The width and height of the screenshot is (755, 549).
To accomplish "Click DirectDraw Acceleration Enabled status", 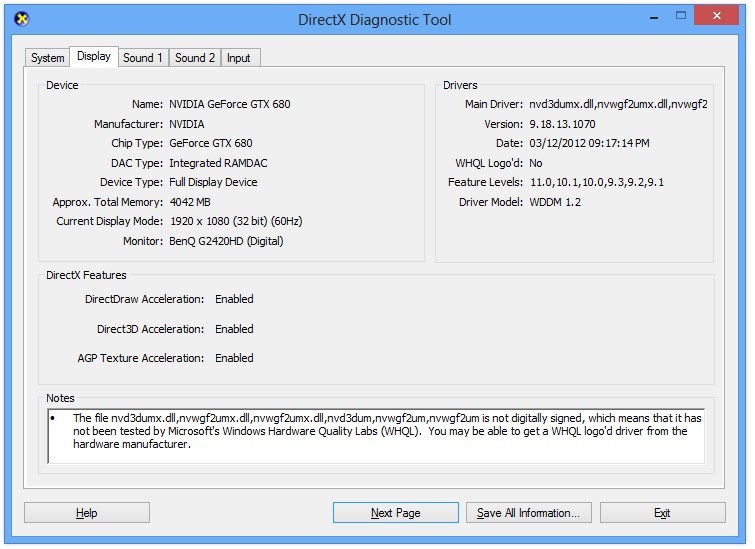I will [x=234, y=299].
